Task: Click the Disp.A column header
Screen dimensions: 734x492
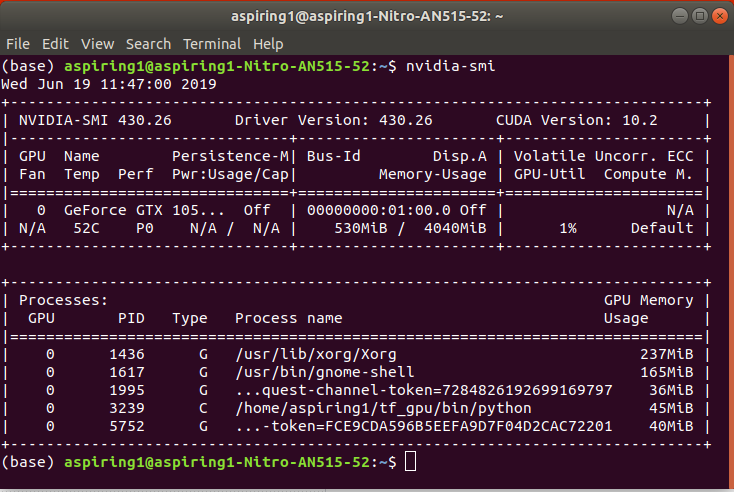Action: tap(460, 156)
